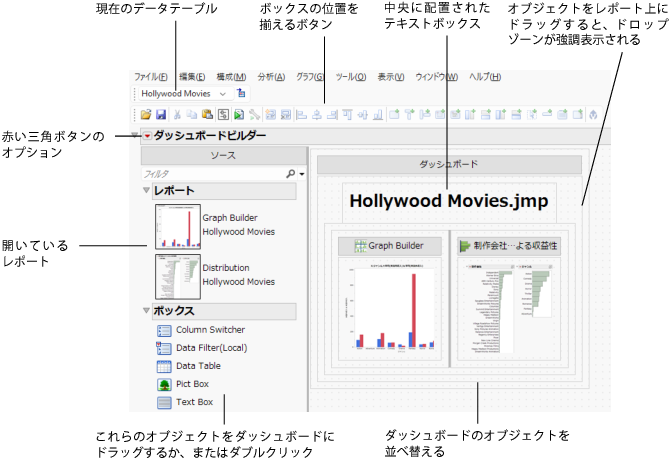Click the Data Table box icon
Screen dimensions: 671x468
164,366
